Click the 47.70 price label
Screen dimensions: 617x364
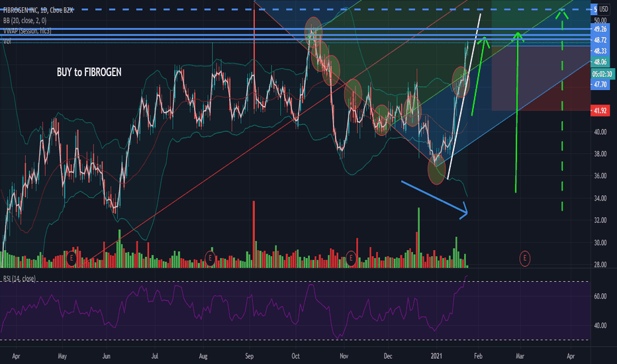click(600, 84)
